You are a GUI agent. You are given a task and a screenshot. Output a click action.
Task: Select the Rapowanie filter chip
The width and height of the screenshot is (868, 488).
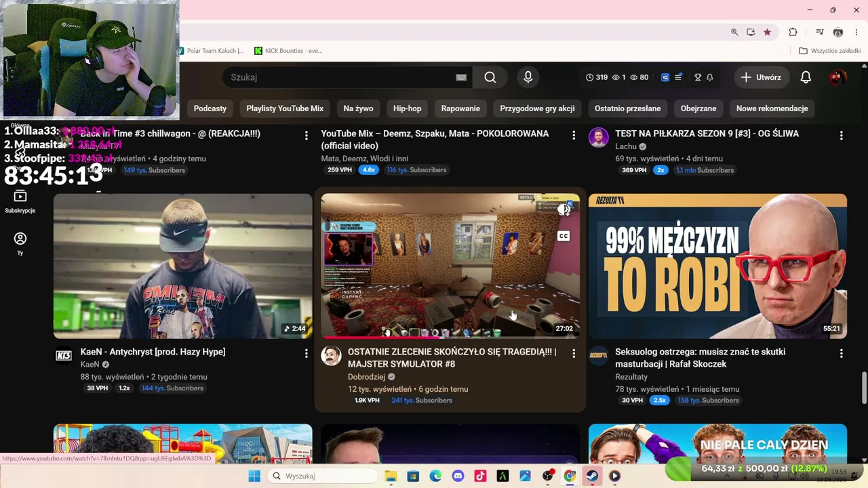460,108
